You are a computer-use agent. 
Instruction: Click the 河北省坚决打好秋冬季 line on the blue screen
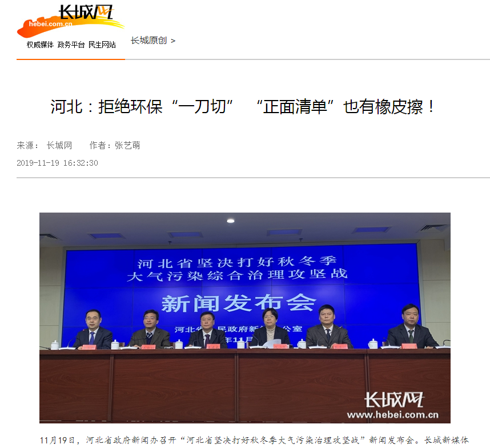coord(237,262)
